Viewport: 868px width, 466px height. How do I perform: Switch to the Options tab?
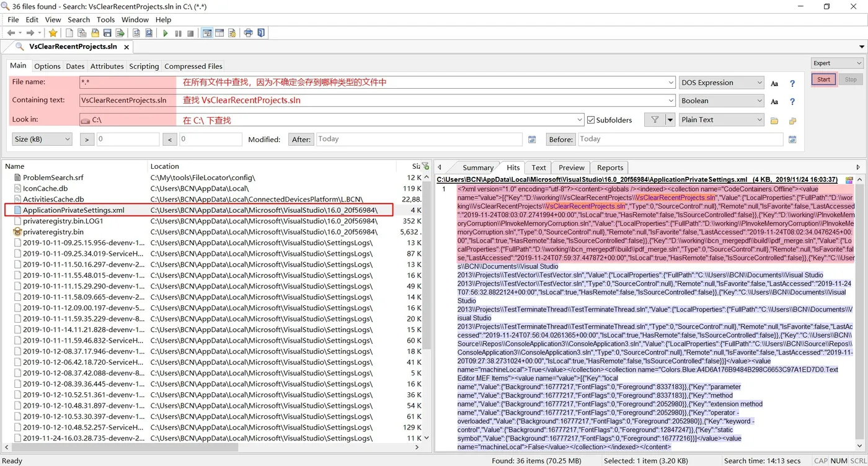click(47, 66)
